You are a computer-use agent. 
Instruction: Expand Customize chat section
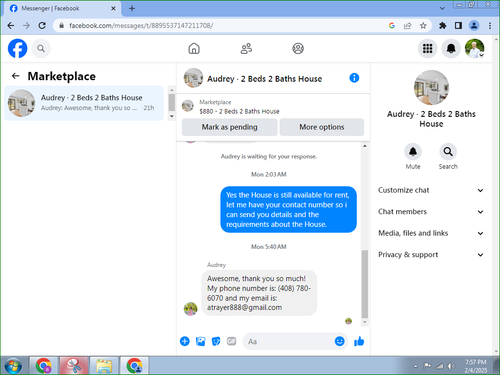tap(431, 190)
